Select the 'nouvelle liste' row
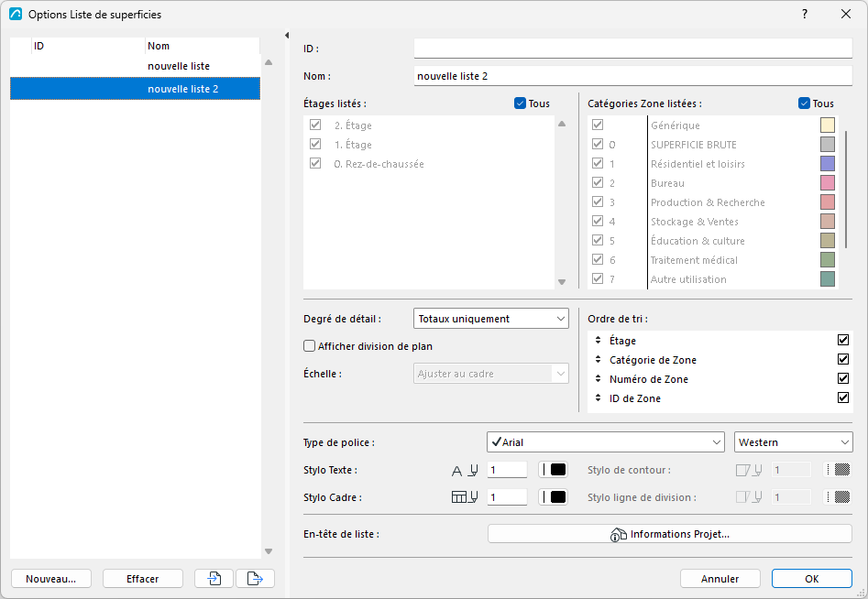The image size is (868, 599). coord(135,66)
